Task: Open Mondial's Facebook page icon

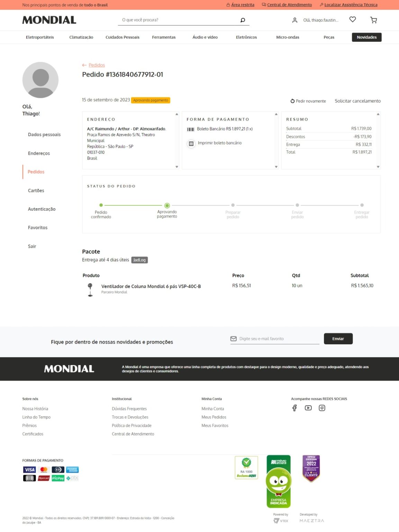Action: tap(294, 408)
